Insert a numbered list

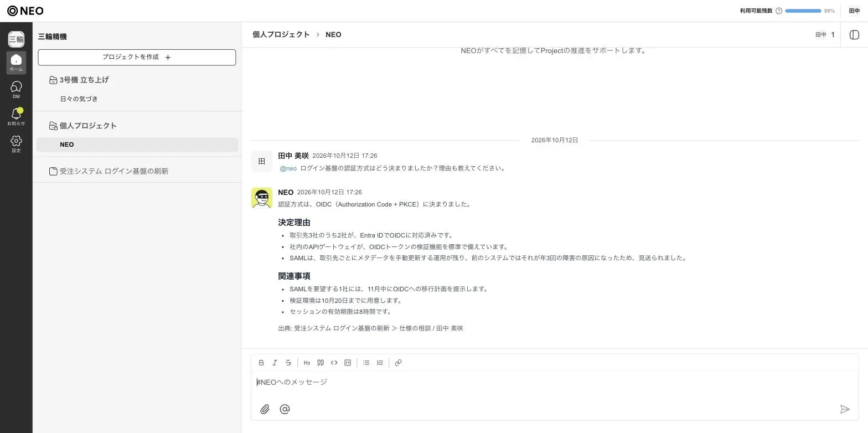coord(380,363)
